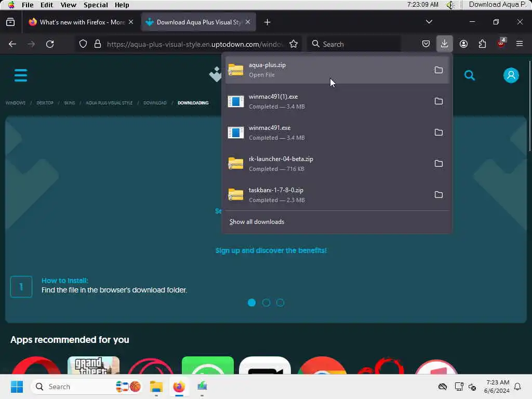Click the Save to Pocket icon
The height and width of the screenshot is (399, 532).
coord(426,44)
